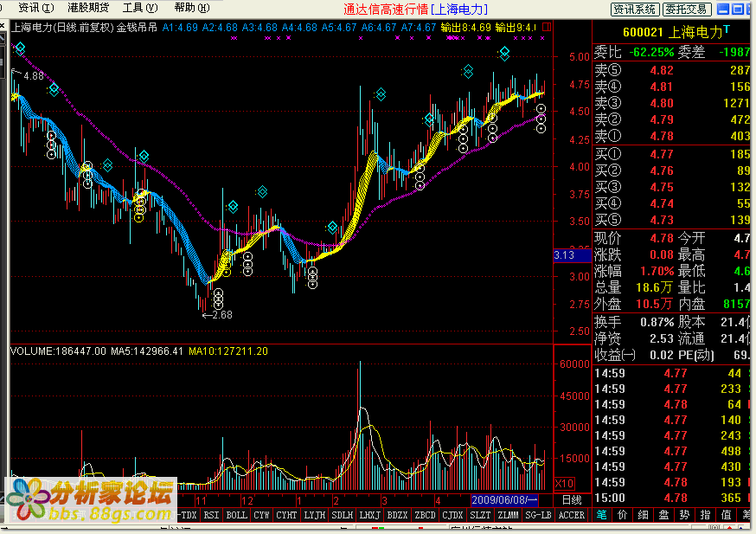Select the CYHT indicator tab
Screen dimensions: 756x534
(x=286, y=515)
